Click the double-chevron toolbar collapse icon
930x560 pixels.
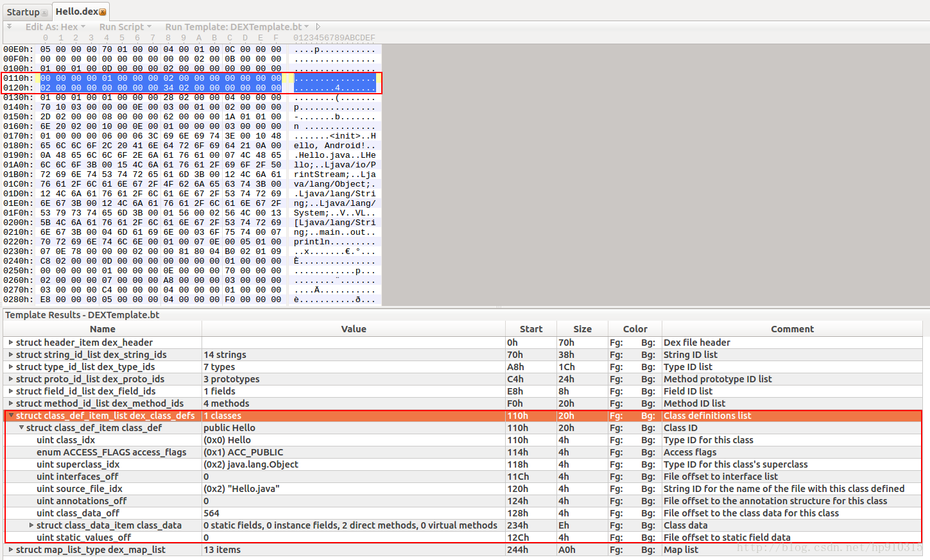pos(10,27)
